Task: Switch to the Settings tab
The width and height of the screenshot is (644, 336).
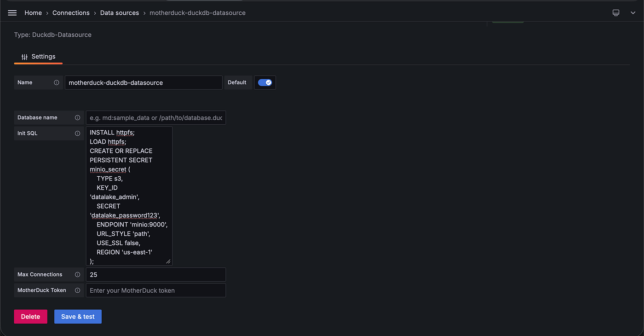Action: pos(38,57)
